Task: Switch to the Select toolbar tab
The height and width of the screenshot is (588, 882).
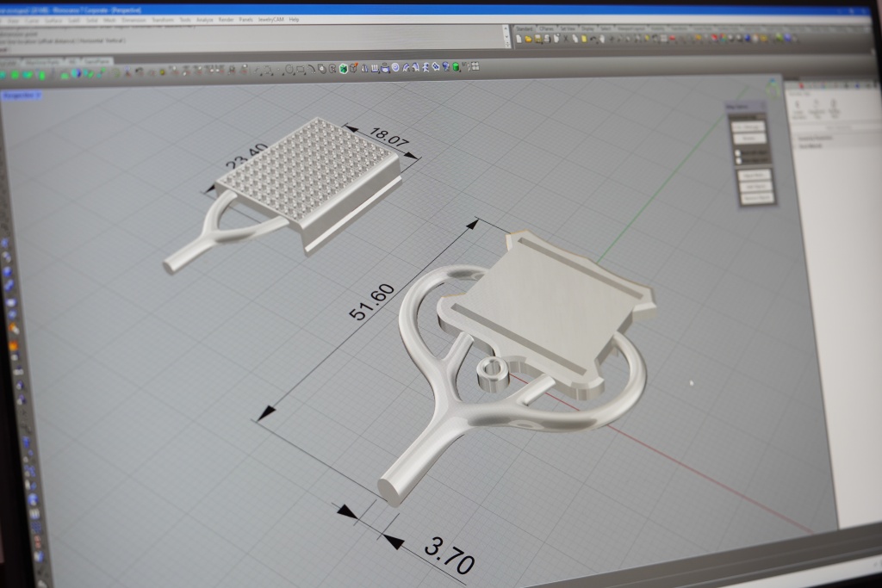Action: [x=606, y=28]
